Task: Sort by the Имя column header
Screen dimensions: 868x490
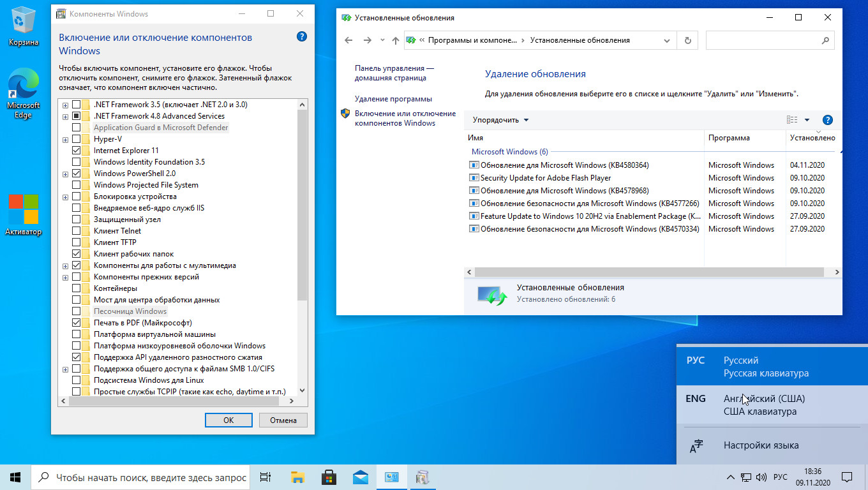Action: click(584, 138)
